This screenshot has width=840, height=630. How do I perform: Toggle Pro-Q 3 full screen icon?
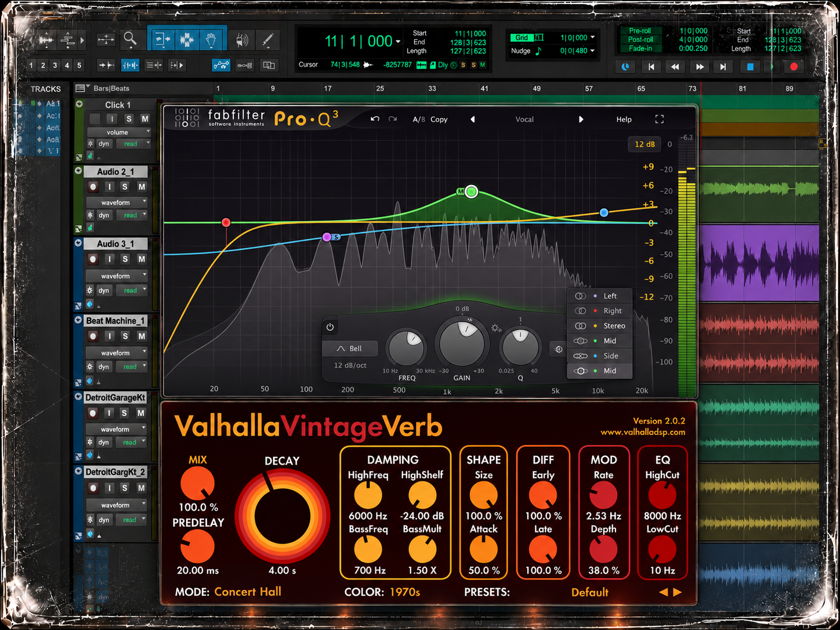(660, 119)
